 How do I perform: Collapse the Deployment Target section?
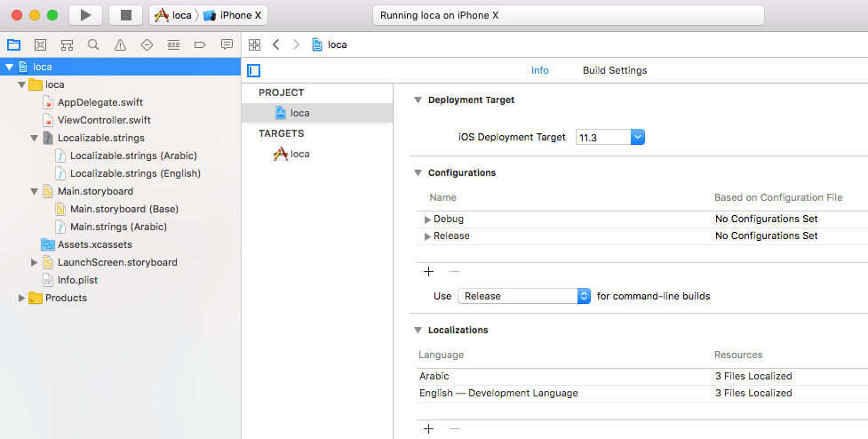point(418,100)
